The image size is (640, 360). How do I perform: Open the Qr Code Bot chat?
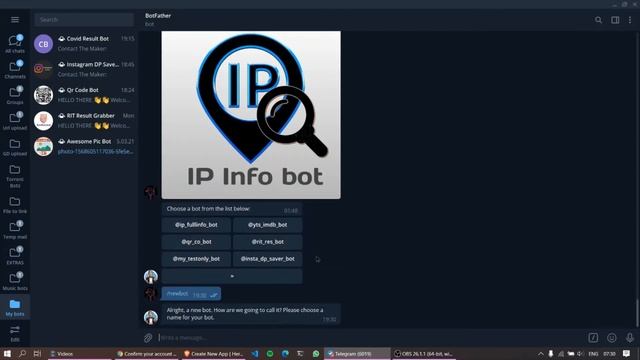coord(84,95)
